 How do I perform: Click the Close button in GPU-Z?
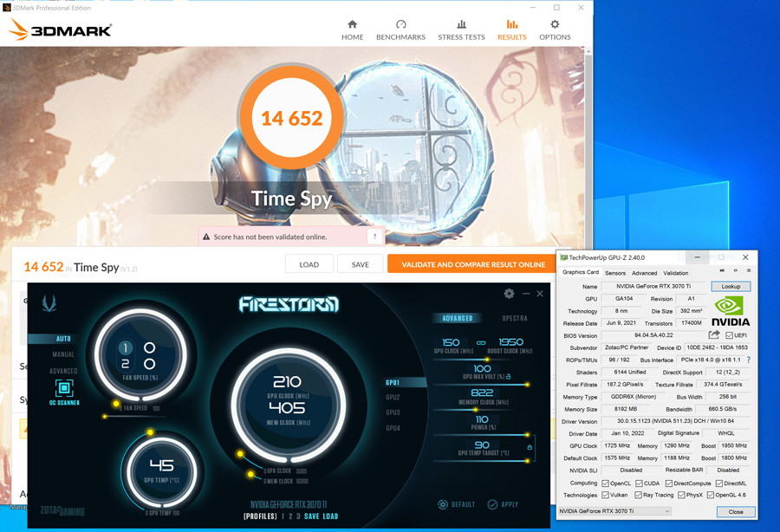point(736,511)
